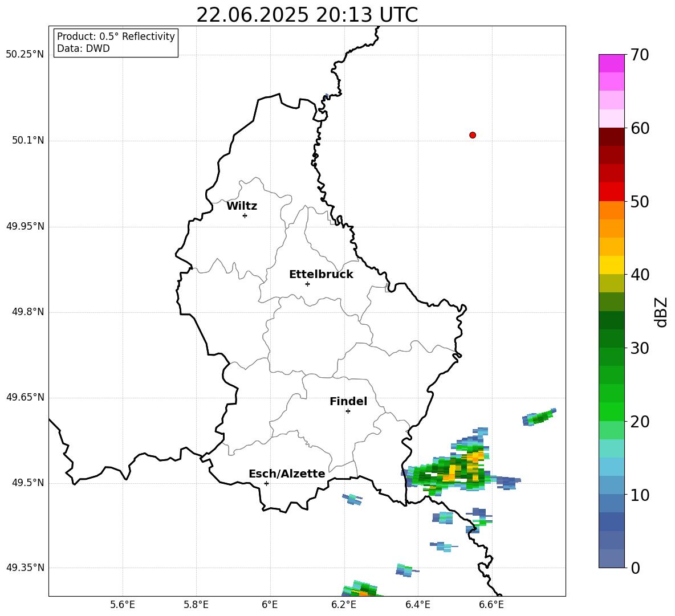Viewport: 675px width, 616px height.
Task: Click the 6.6°E longitude label
Action: click(x=491, y=605)
